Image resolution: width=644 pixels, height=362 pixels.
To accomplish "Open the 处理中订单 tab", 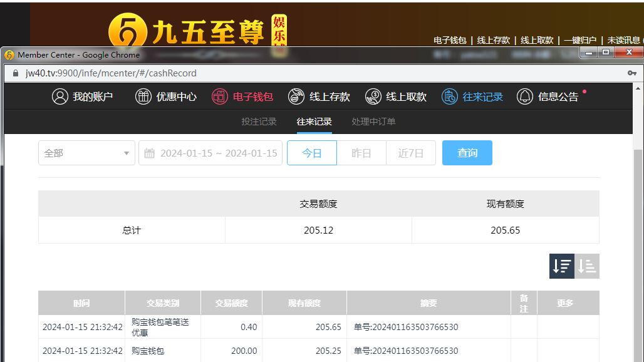I will (x=373, y=122).
